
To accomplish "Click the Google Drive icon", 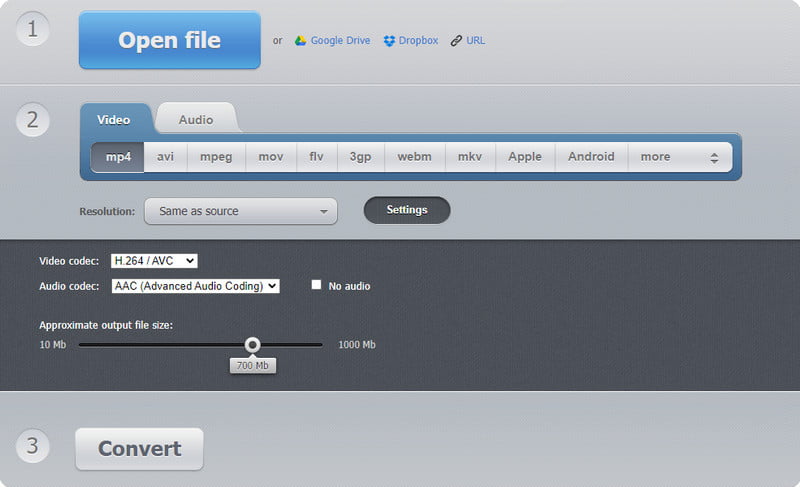I will 301,41.
